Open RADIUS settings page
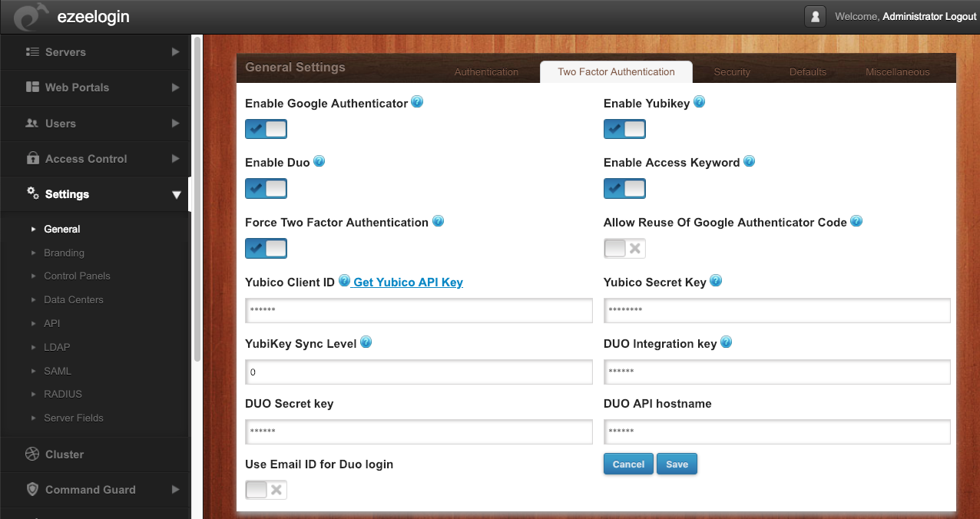Image resolution: width=980 pixels, height=519 pixels. pos(63,394)
